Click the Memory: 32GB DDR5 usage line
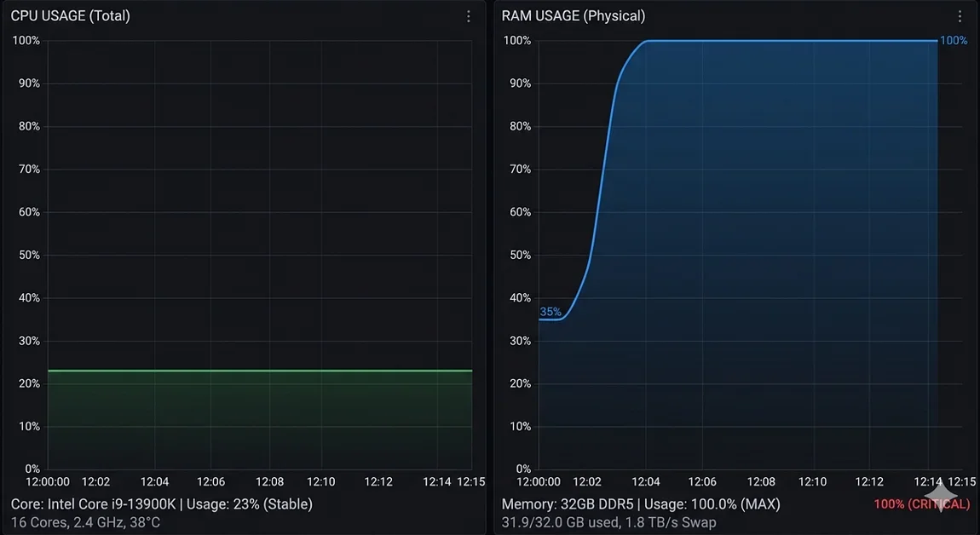This screenshot has width=980, height=535. click(641, 503)
